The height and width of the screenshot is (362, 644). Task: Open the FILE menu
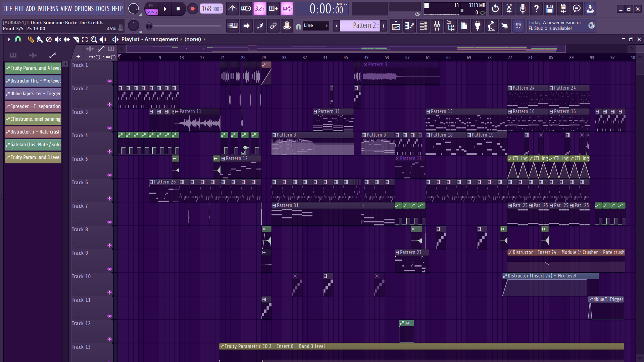[x=7, y=9]
